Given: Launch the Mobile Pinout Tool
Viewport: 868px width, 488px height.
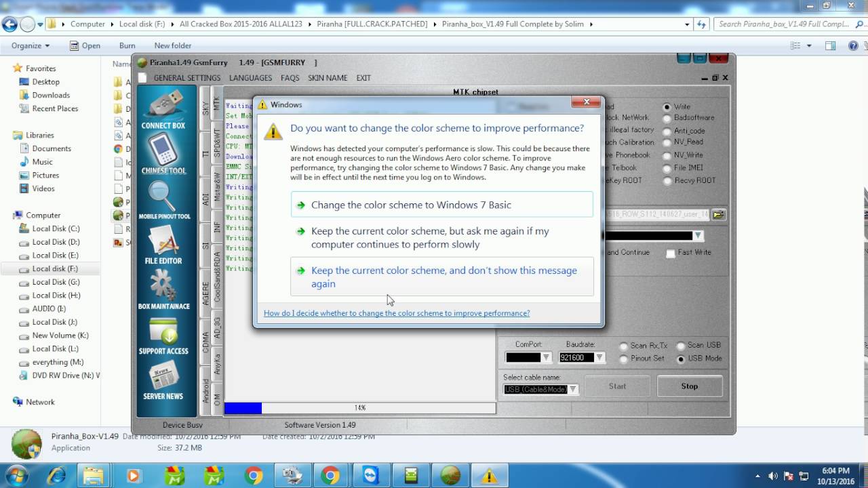Looking at the screenshot, I should click(x=164, y=200).
